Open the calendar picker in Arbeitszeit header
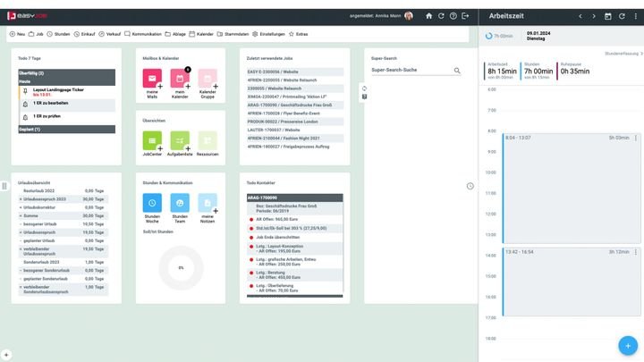Screen dimensions: 644x362 tap(608, 16)
